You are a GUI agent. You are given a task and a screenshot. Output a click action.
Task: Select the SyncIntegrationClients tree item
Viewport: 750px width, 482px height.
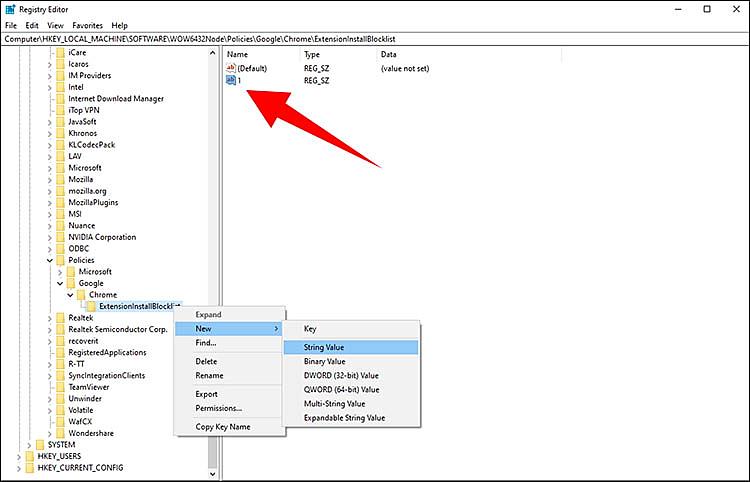click(x=106, y=375)
